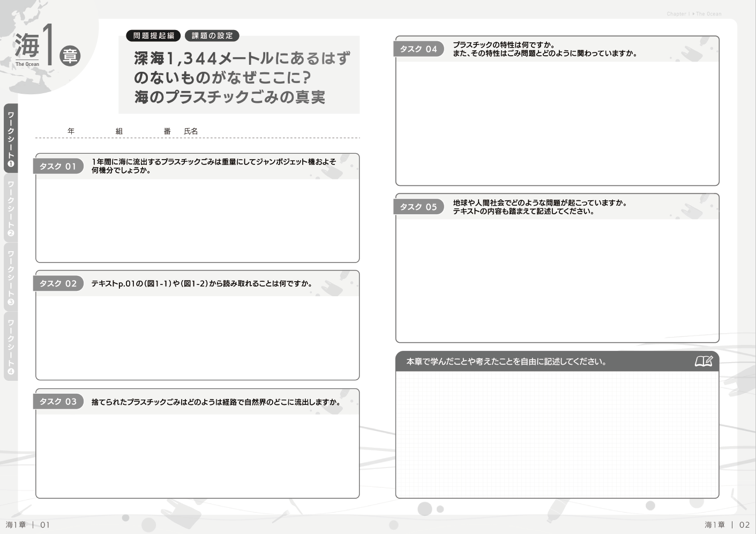Switch to the ワークシート❷ side tab
Screen dimensions: 756x534
click(11, 208)
